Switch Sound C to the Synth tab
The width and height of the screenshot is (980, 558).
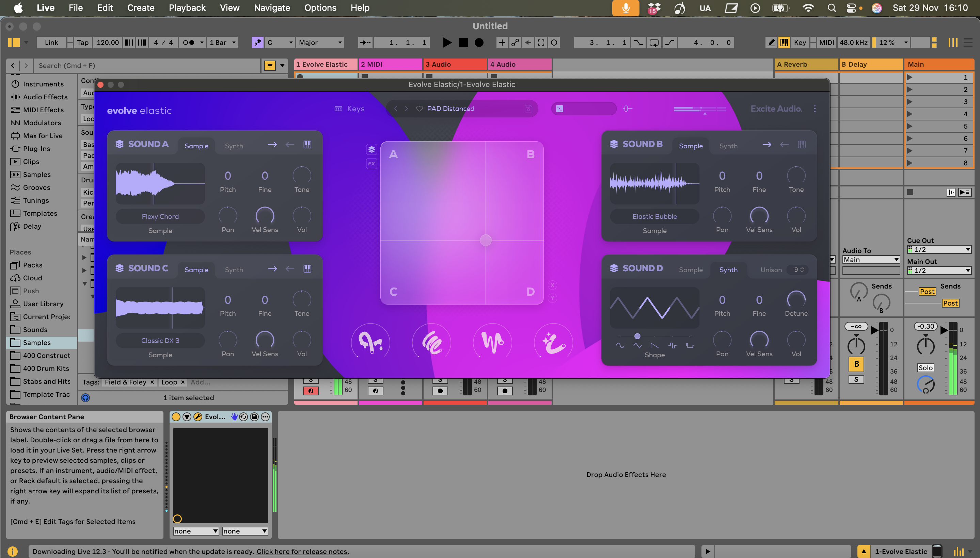[x=234, y=269]
